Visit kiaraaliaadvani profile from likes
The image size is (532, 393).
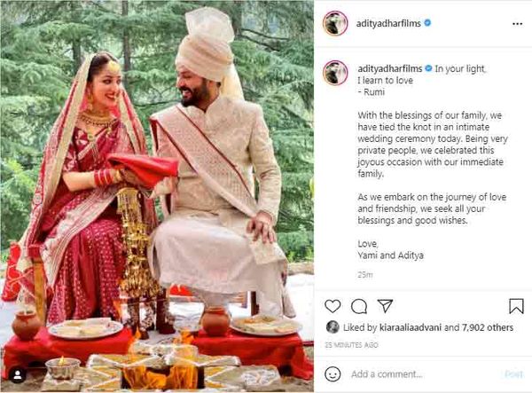pyautogui.click(x=411, y=327)
